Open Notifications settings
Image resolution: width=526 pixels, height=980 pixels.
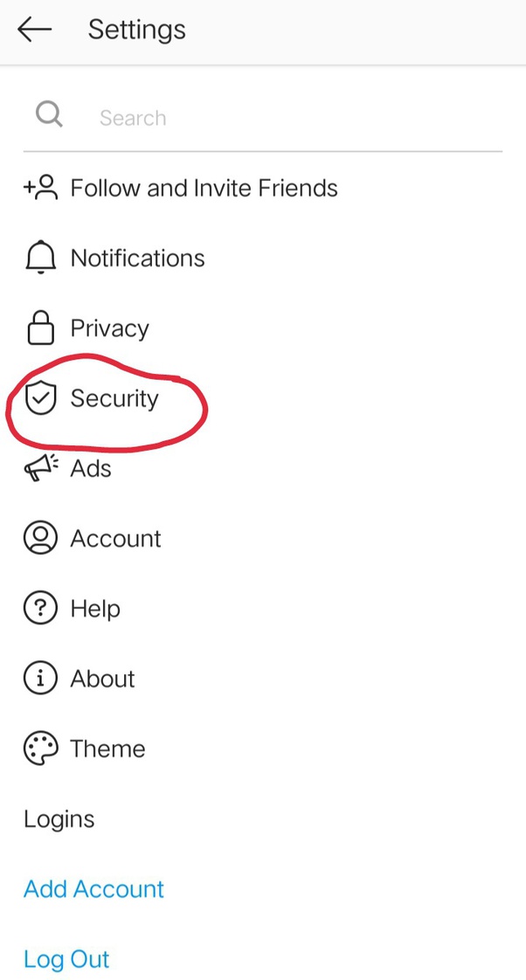click(x=137, y=258)
